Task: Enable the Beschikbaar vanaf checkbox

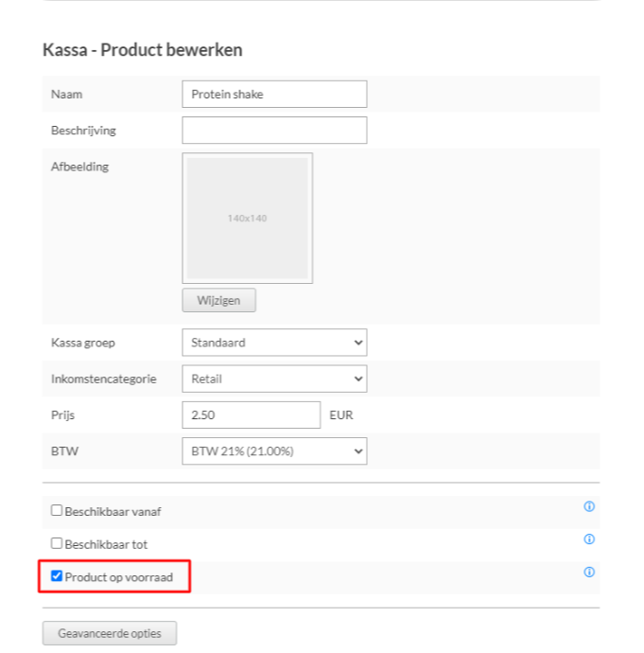Action: pos(57,510)
